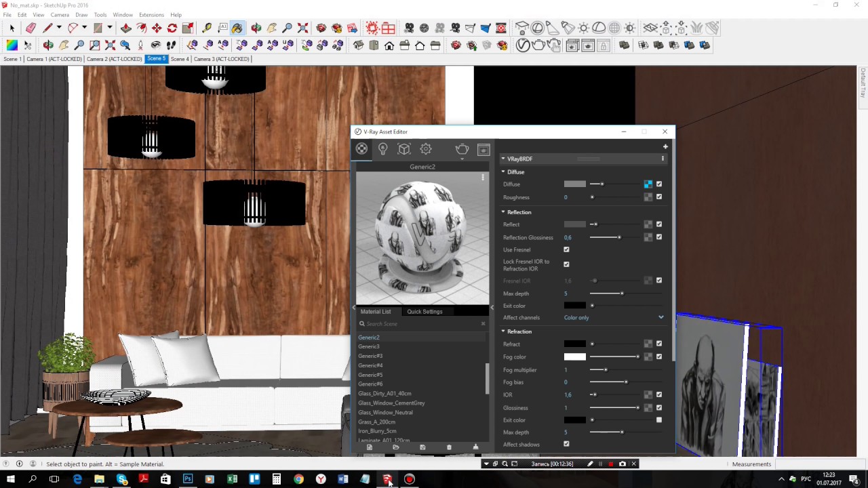868x488 pixels.
Task: Click the record stop red button
Action: [x=610, y=464]
